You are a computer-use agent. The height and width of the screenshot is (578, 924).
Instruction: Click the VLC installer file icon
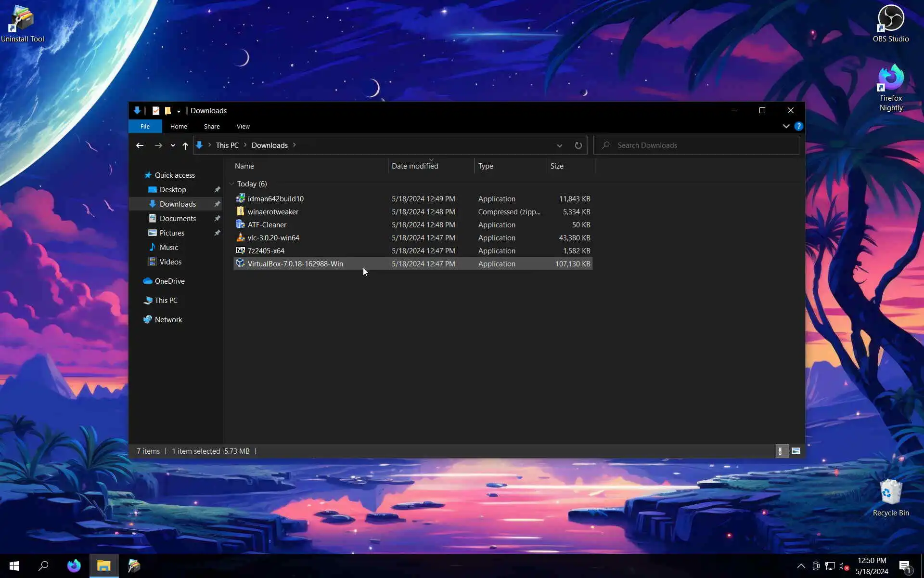(x=240, y=237)
